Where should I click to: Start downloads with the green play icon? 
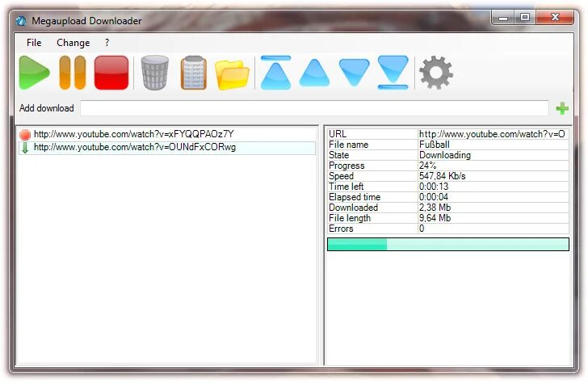(34, 73)
